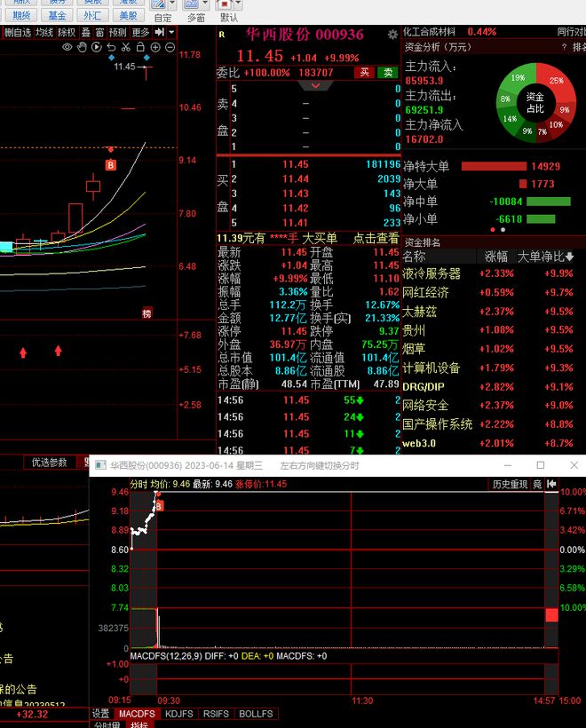The width and height of the screenshot is (586, 728).
Task: Expand the 自定 dropdown arrow
Action: (172, 4)
